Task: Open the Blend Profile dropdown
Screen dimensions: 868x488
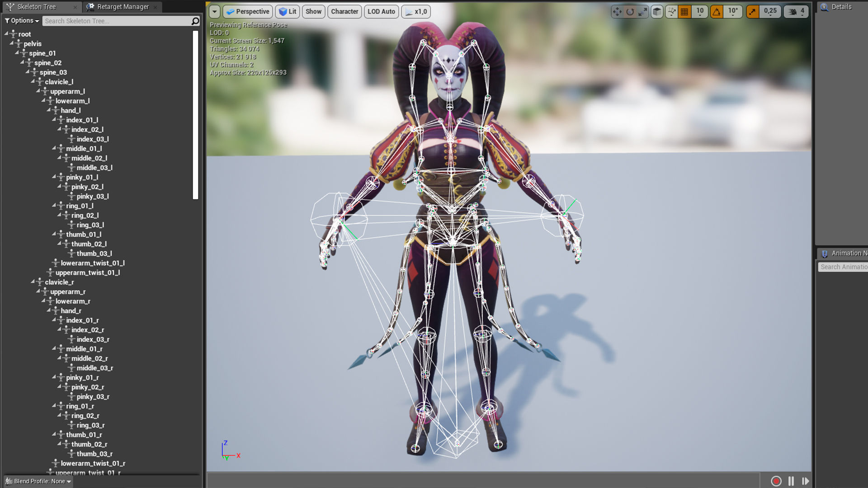Action: (39, 481)
